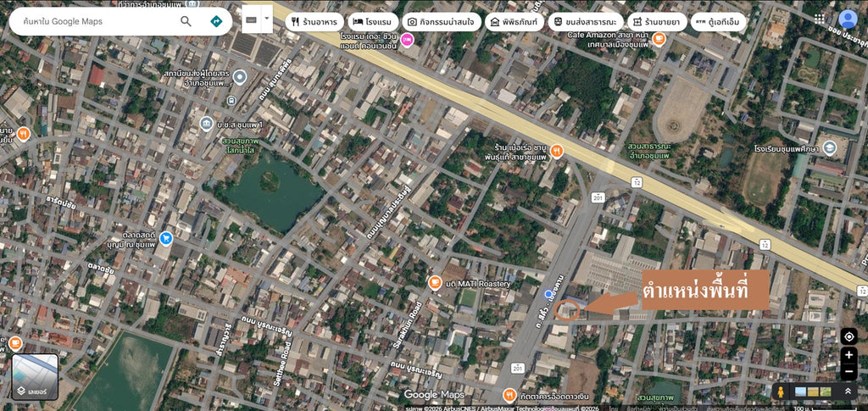Image resolution: width=868 pixels, height=411 pixels.
Task: Zoom out with the minus button
Action: tap(849, 372)
